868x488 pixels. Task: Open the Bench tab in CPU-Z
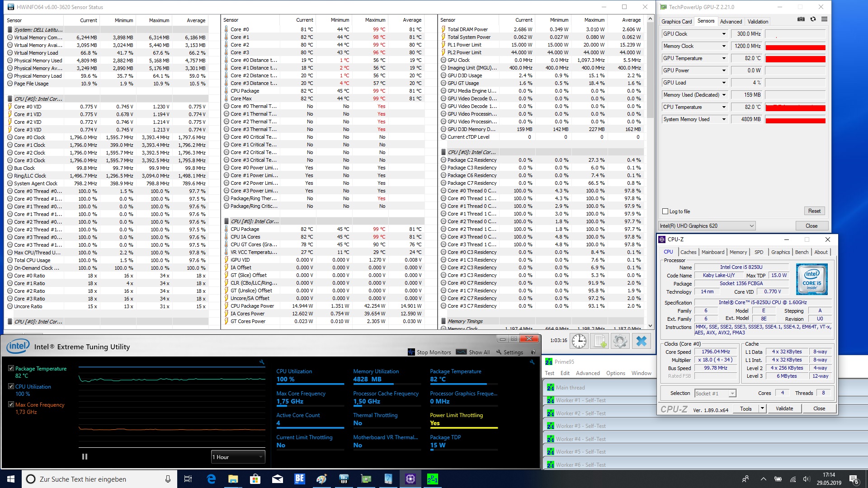pos(802,252)
